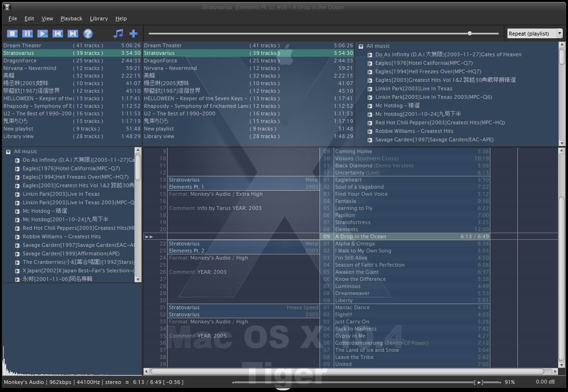The height and width of the screenshot is (392, 568).
Task: Select the Dreamweaver track
Action: [x=406, y=293]
